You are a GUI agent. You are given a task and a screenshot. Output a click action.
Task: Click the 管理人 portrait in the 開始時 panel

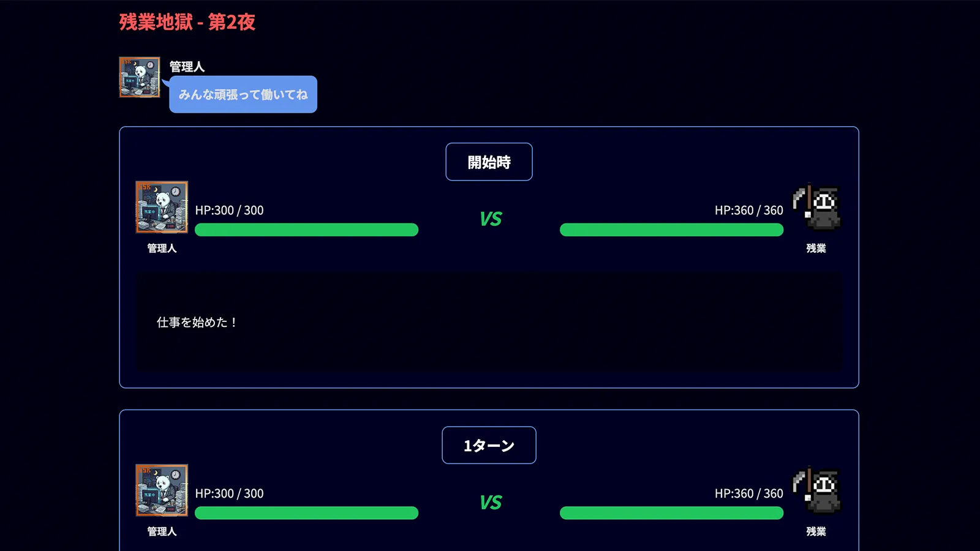[162, 207]
